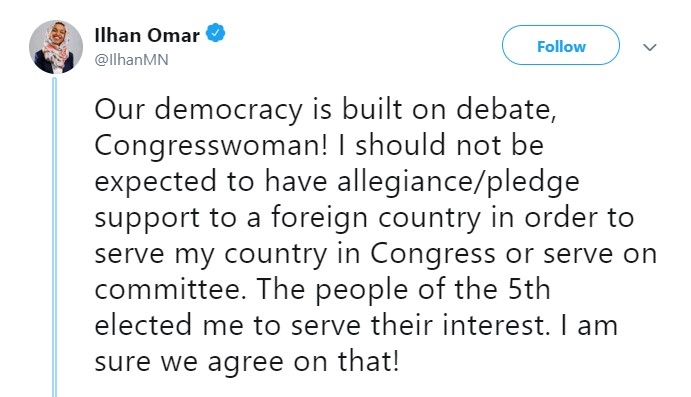
Task: Click the phrase allegiance/pledge in the tweet
Action: click(458, 182)
